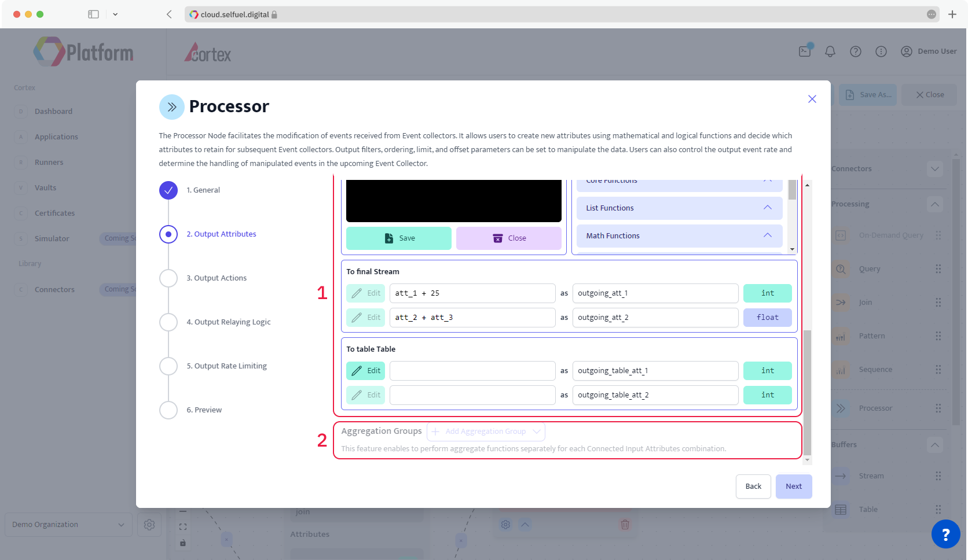968x560 pixels.
Task: Edit the att_1 + 25 expression row
Action: coord(366,293)
